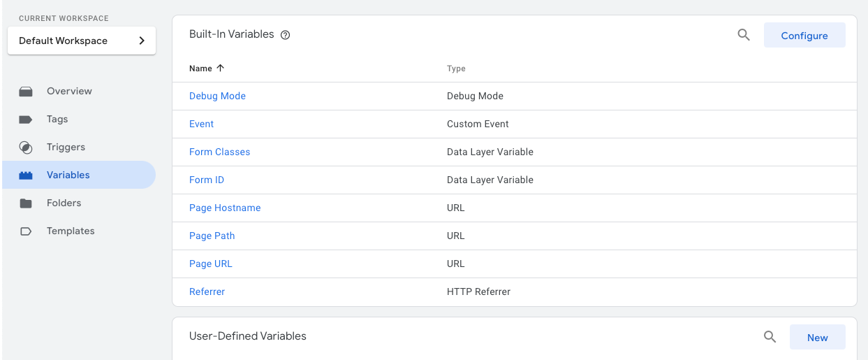Click the Configure button

click(x=804, y=35)
